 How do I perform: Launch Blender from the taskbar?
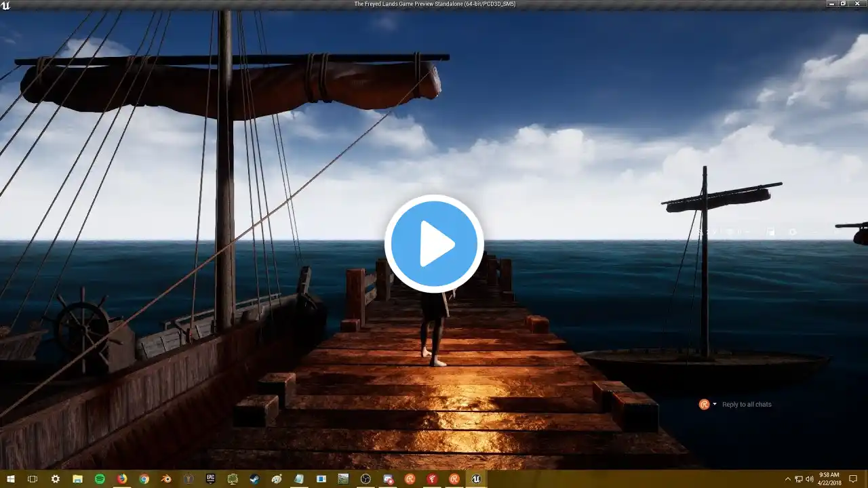[x=166, y=479]
